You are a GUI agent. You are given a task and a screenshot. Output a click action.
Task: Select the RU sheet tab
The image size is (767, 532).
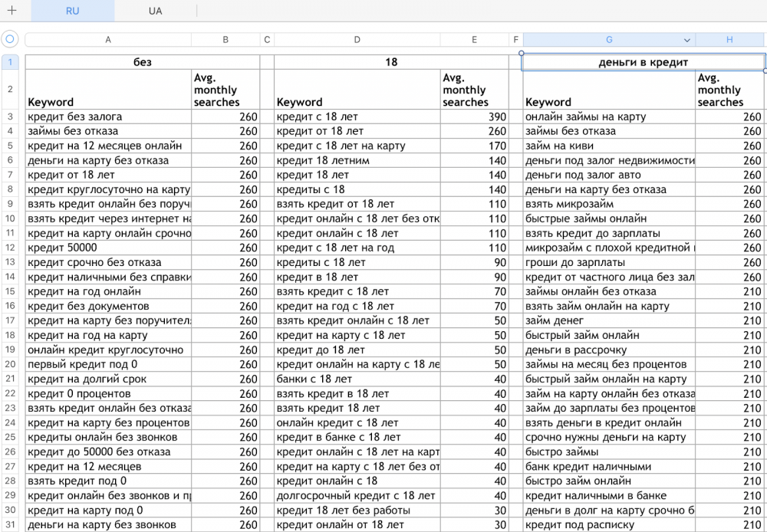72,11
